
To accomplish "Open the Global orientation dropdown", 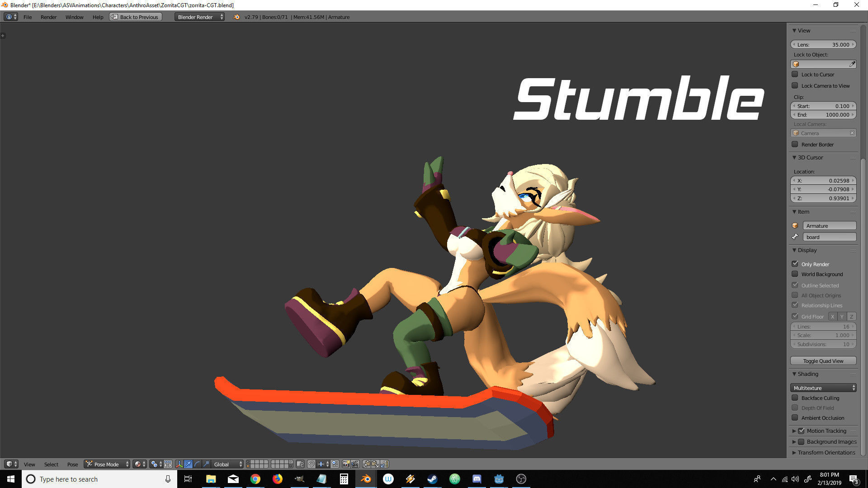I will [227, 464].
